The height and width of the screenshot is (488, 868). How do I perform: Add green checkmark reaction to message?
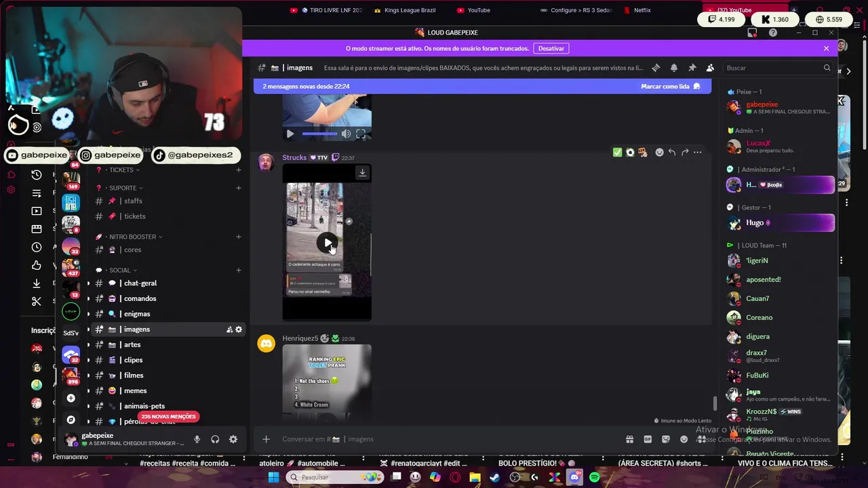click(x=617, y=152)
